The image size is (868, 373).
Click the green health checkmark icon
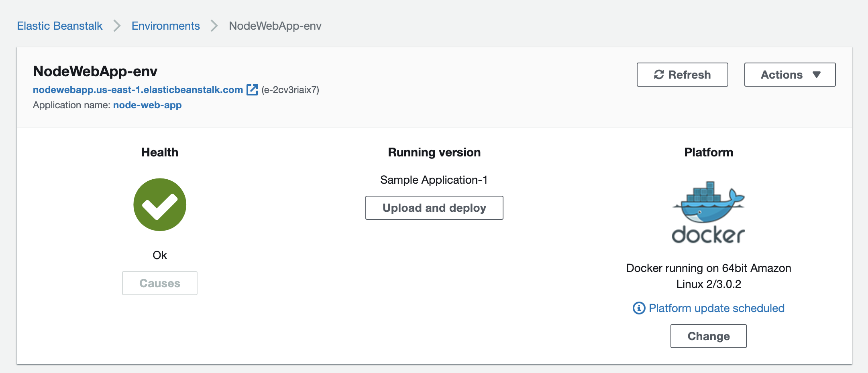(x=160, y=205)
